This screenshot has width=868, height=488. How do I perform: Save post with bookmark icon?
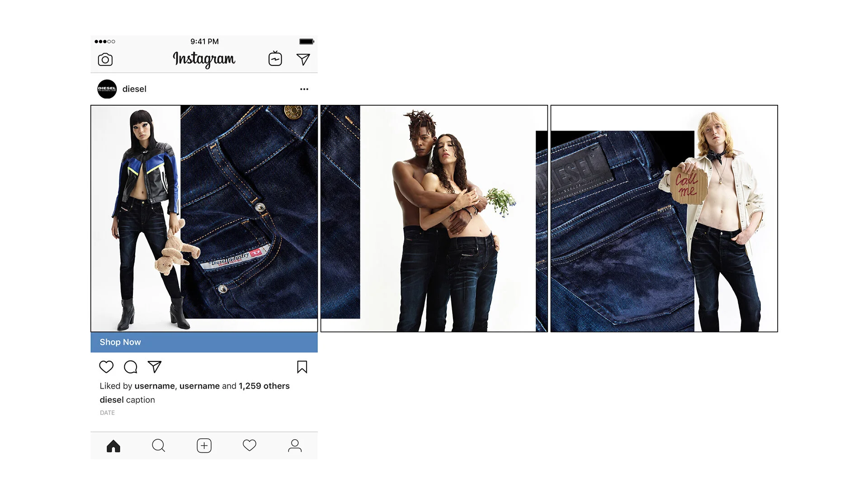point(302,367)
